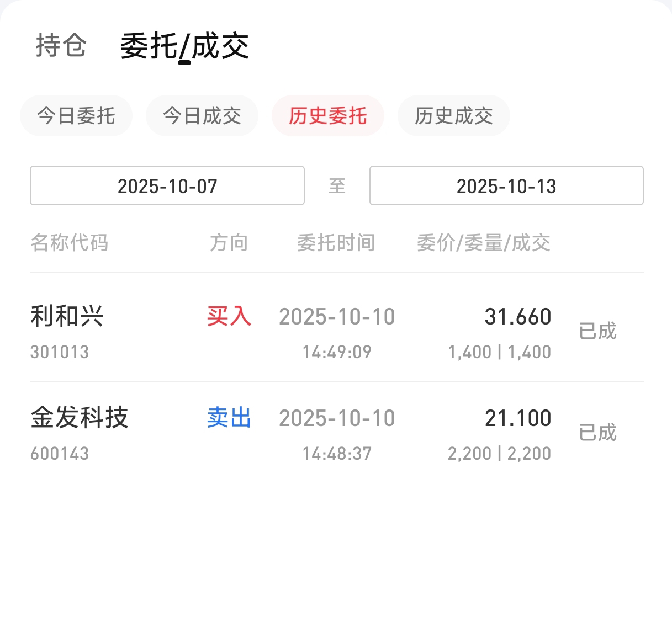Click the 买入 direction label
Screen dimensions: 672x617
coord(229,317)
